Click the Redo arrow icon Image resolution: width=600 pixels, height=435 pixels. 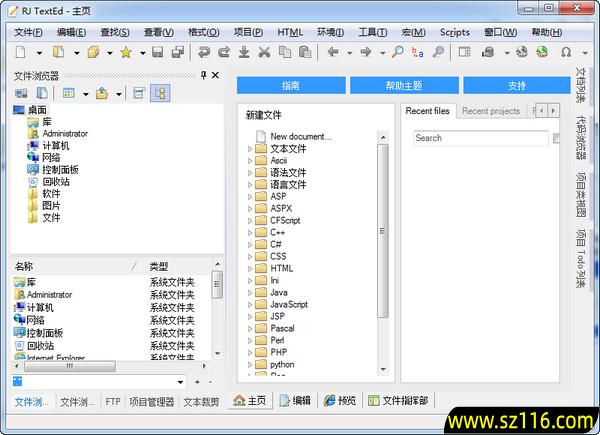point(224,52)
